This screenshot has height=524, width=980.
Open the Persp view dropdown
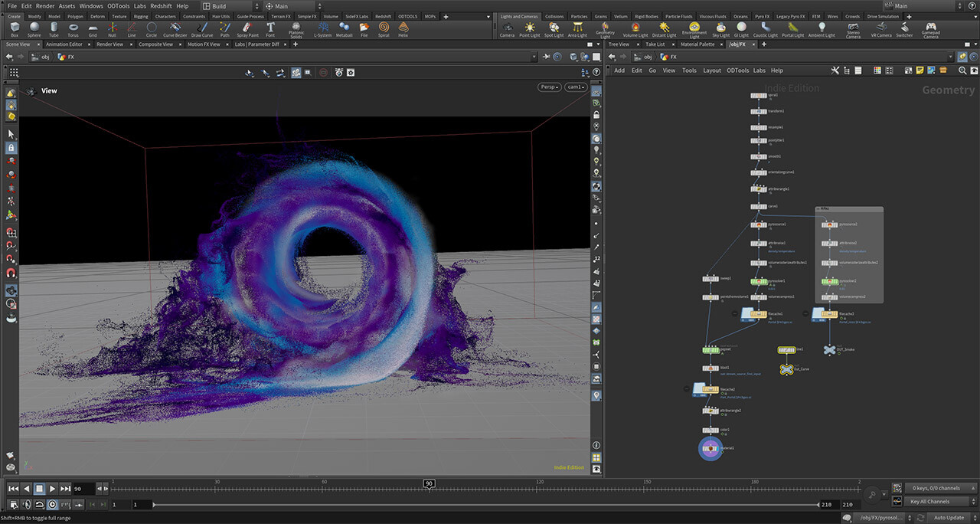pyautogui.click(x=548, y=87)
